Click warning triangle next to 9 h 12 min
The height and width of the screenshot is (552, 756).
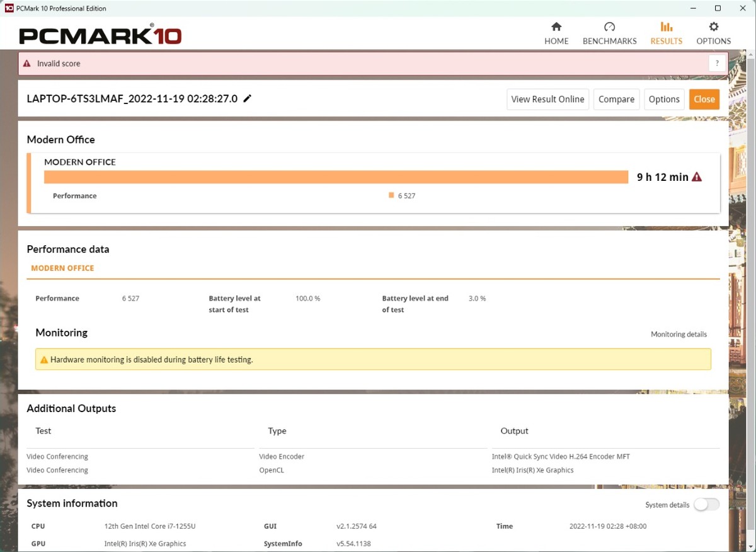(697, 177)
